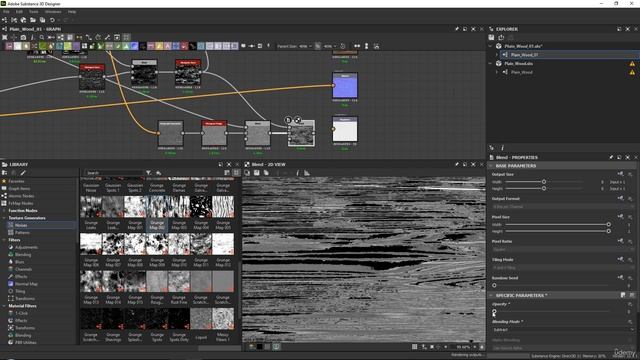This screenshot has height=360, width=640.
Task: Adjust the Output Size Width slider
Action: point(544,182)
